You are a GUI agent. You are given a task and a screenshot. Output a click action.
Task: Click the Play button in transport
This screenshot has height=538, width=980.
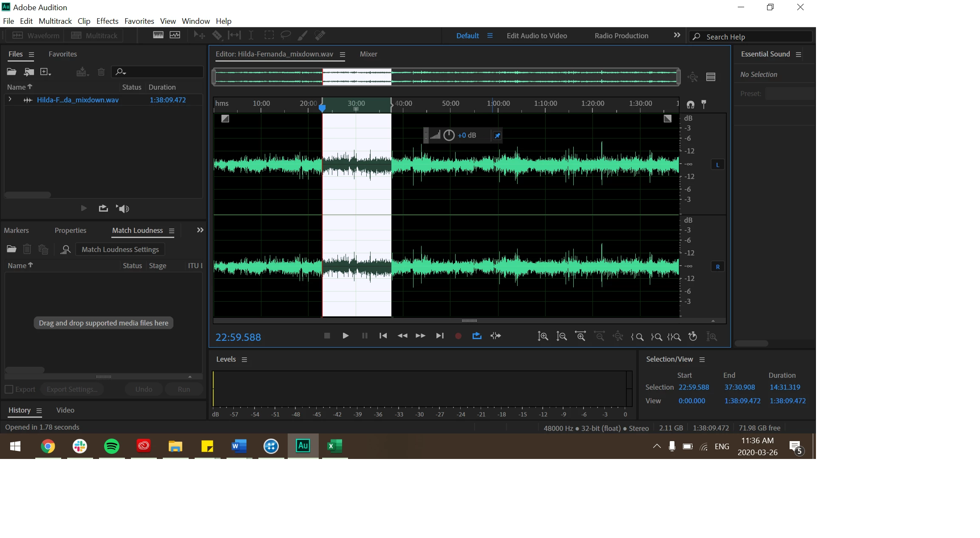point(346,336)
